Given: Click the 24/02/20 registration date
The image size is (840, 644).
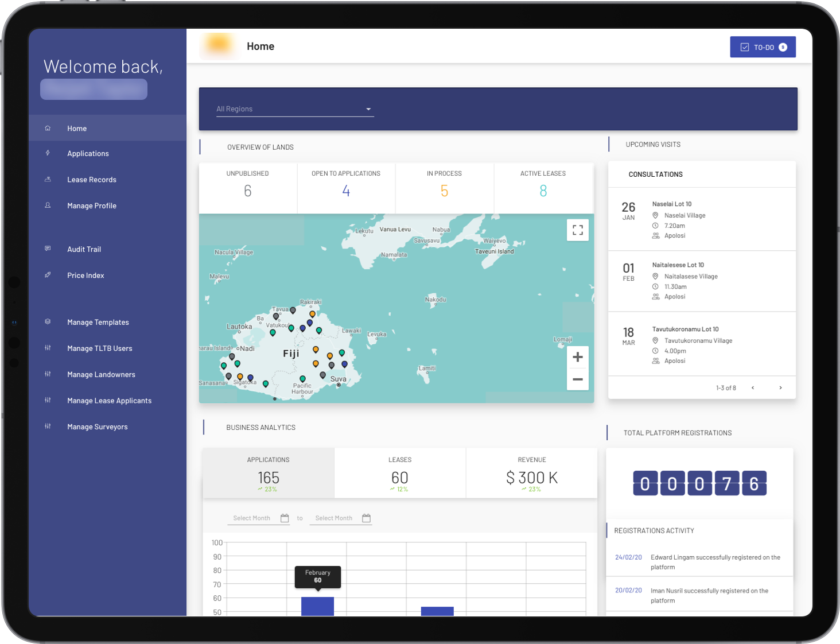Looking at the screenshot, I should click(x=628, y=557).
